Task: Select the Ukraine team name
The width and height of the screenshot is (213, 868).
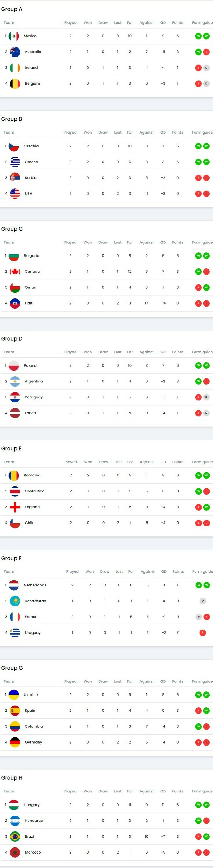Action: (x=31, y=695)
